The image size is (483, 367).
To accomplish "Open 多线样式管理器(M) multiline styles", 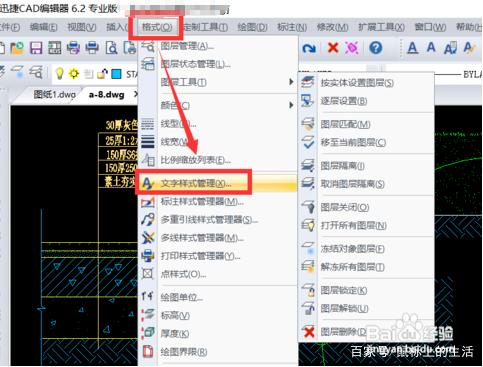I will pyautogui.click(x=202, y=238).
